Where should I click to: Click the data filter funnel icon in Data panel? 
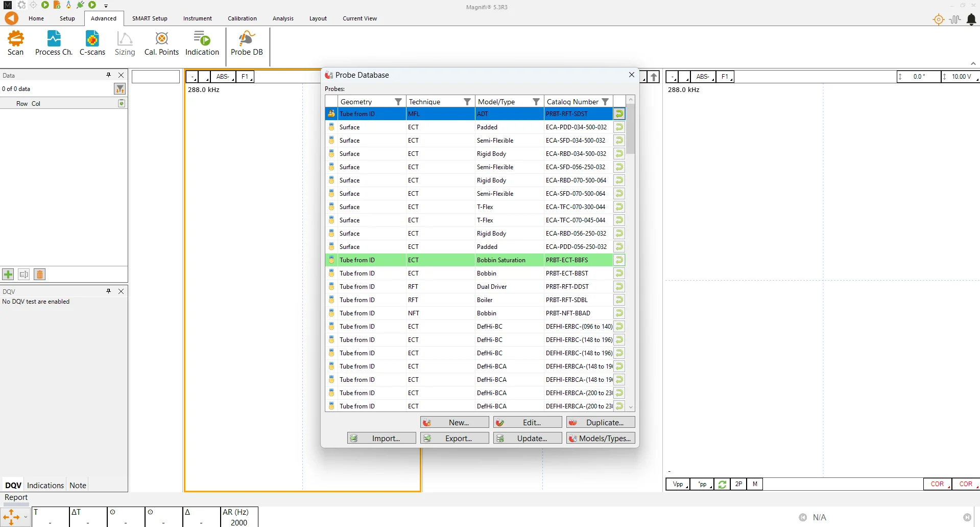click(x=120, y=89)
